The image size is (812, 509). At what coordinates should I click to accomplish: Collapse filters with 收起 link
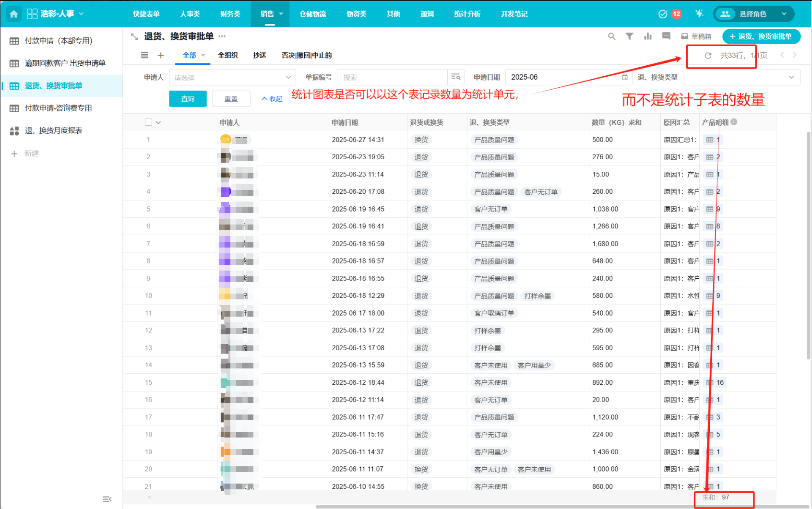[x=272, y=99]
